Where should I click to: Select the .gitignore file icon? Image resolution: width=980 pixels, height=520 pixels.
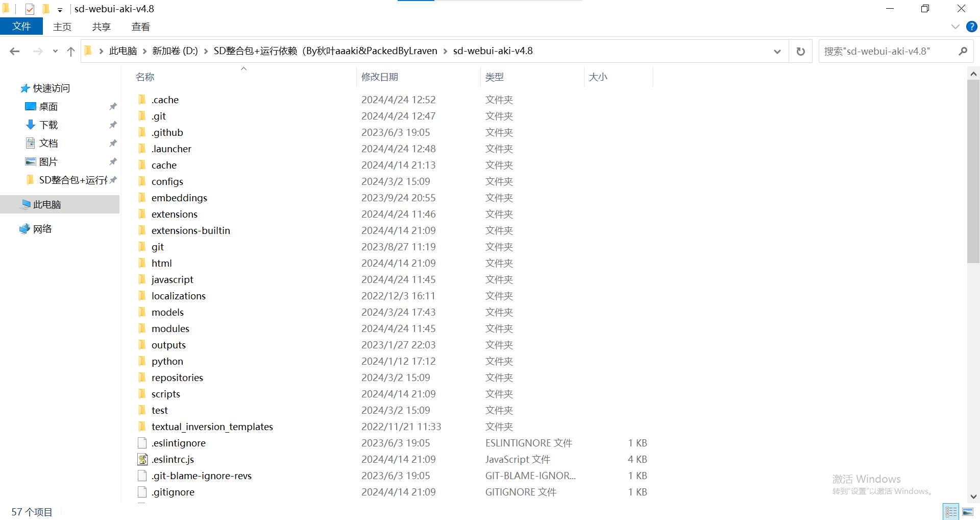click(142, 492)
